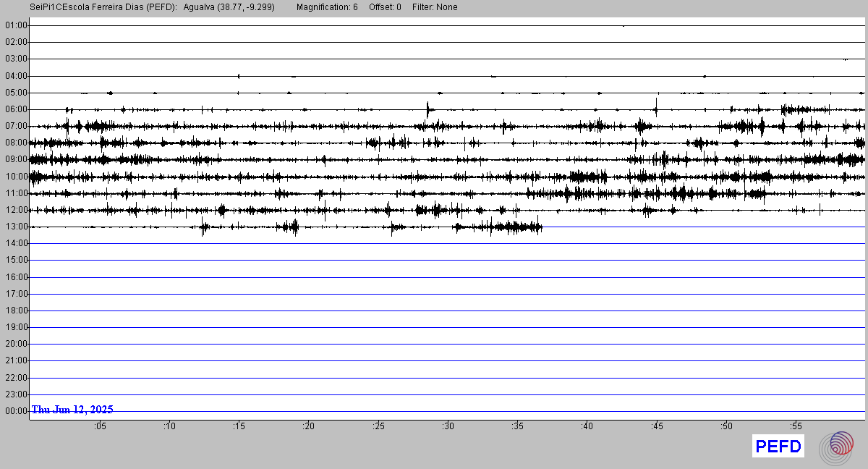
Task: Click the ':50' minute axis label
Action: (726, 426)
